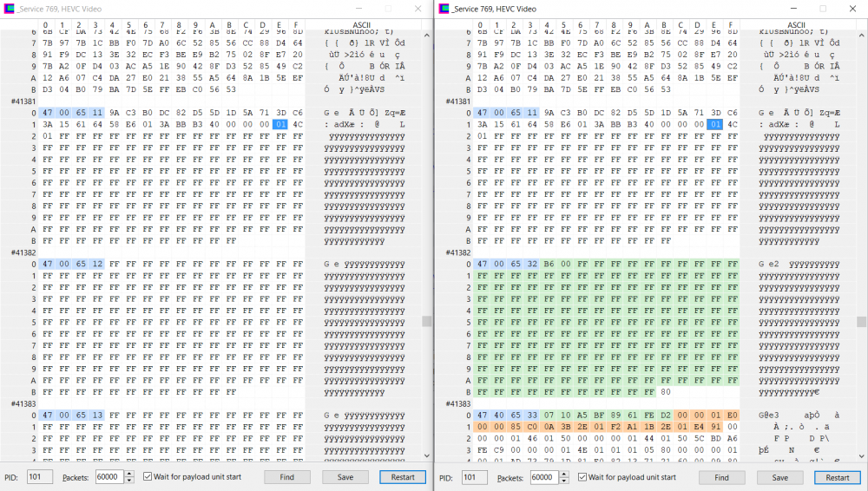The width and height of the screenshot is (868, 491).
Task: Click Find button in left window
Action: point(286,477)
